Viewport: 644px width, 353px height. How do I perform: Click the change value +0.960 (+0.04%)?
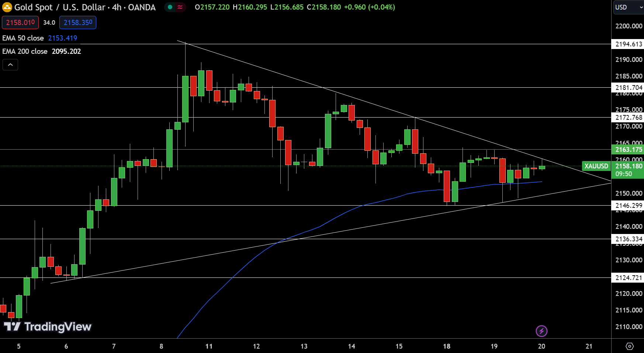tap(369, 7)
